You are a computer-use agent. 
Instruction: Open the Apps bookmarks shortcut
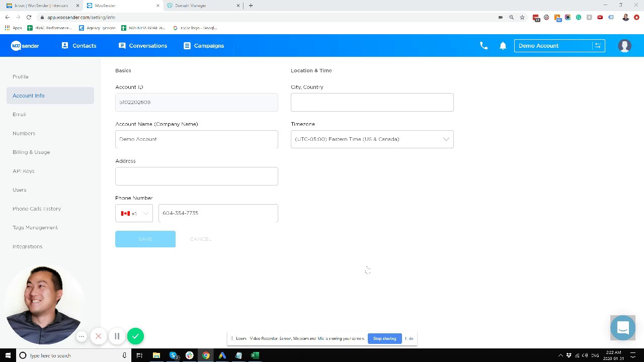[14, 28]
